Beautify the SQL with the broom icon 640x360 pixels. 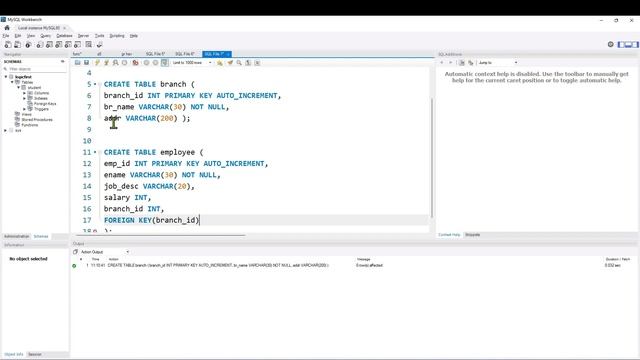(x=230, y=63)
